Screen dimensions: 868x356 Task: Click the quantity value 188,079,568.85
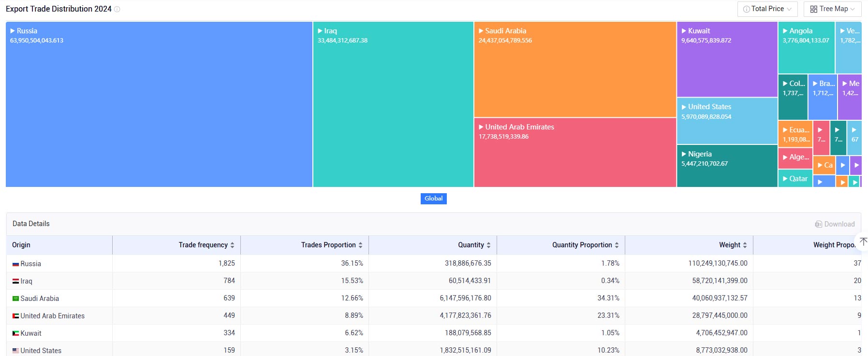tap(468, 333)
